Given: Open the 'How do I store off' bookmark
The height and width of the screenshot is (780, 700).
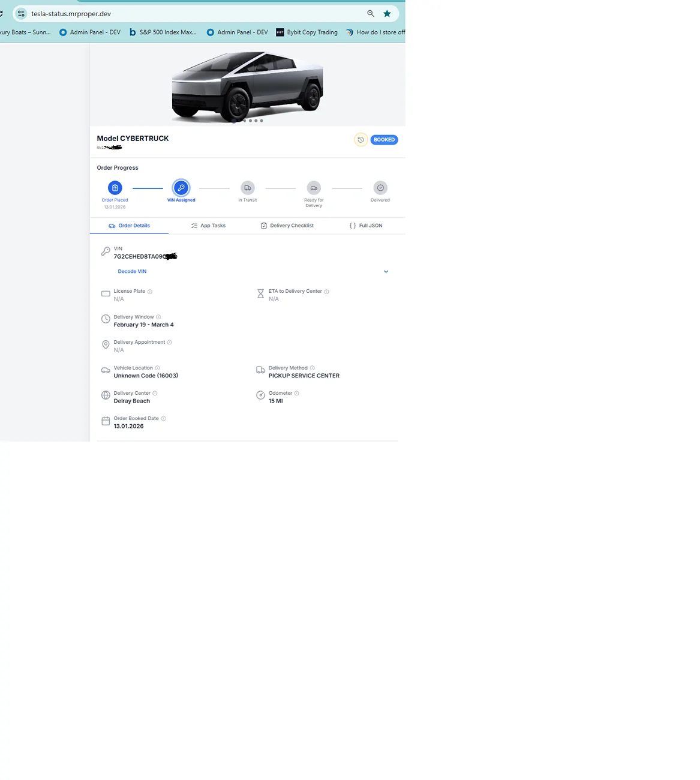Looking at the screenshot, I should 375,32.
